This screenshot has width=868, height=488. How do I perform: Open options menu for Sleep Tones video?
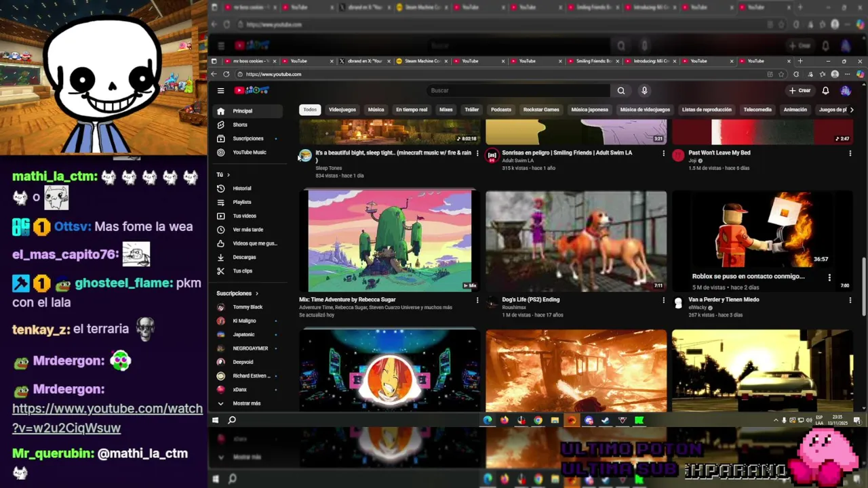click(477, 153)
